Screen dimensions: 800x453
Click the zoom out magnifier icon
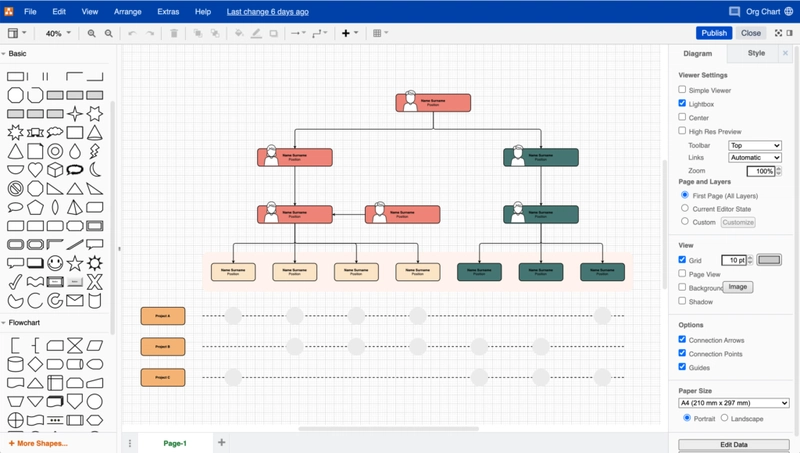(x=109, y=33)
